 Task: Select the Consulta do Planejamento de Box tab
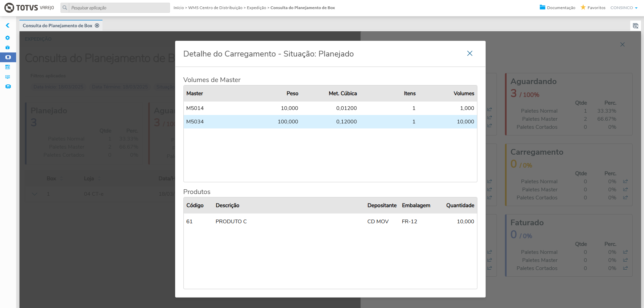[x=57, y=26]
